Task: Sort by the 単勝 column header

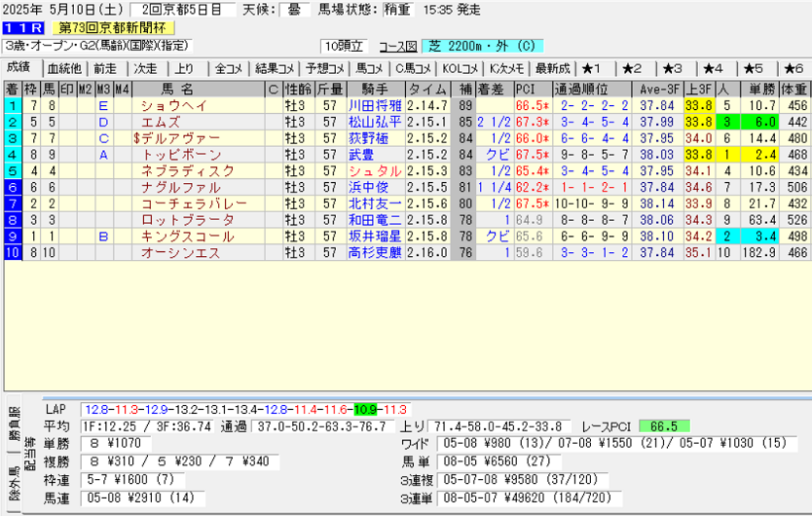Action: [x=756, y=89]
